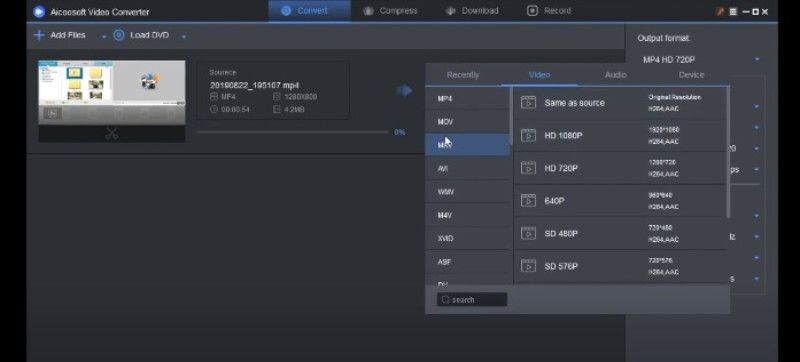Choose the HD 720P preset

click(620, 168)
